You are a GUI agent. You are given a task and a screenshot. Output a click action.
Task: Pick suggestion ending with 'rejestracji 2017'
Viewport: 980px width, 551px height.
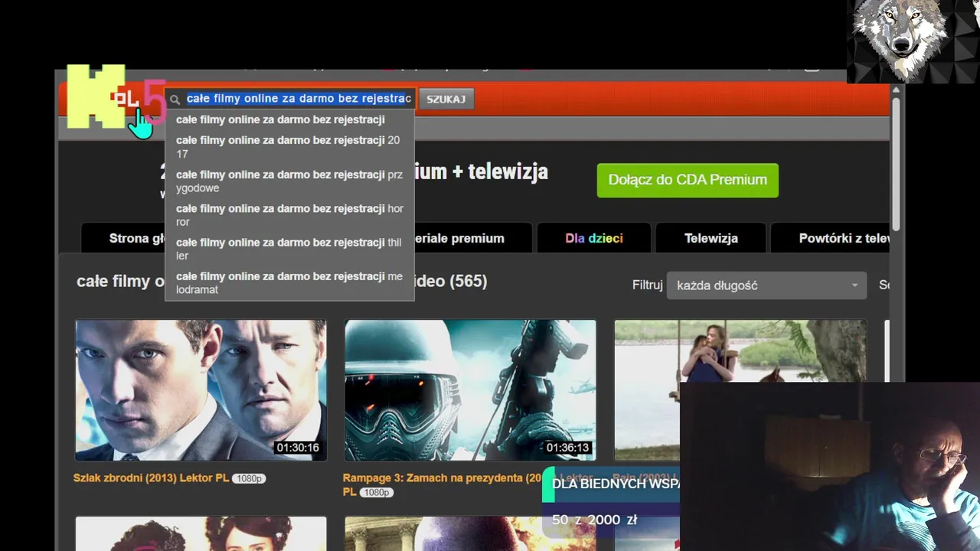(289, 147)
